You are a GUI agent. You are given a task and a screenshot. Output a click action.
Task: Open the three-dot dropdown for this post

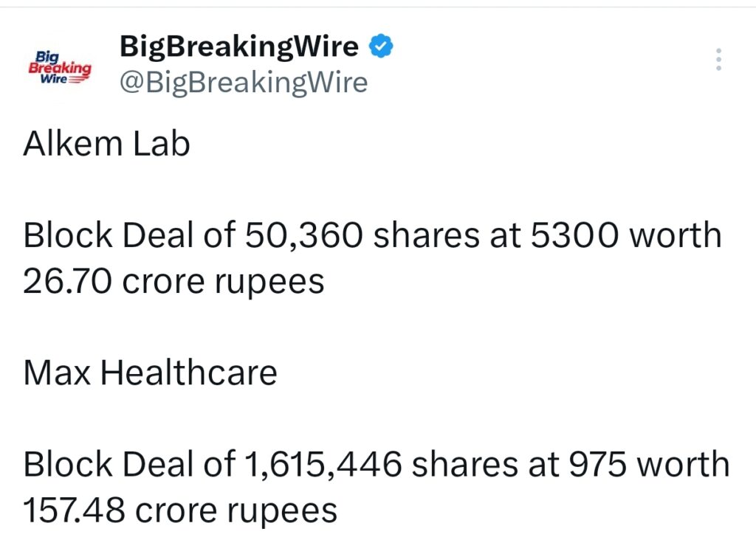pos(718,60)
